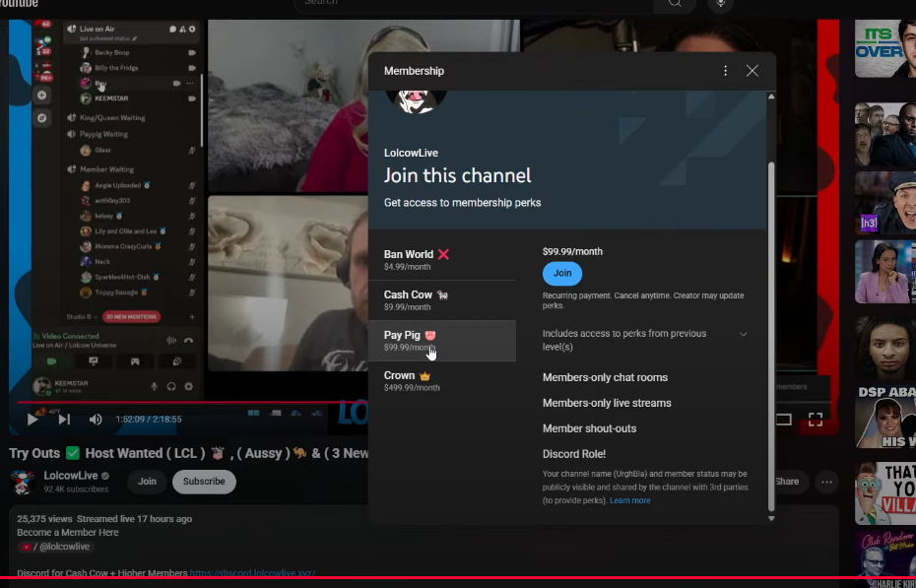Click the LolcowLive channel avatar below the video
916x588 pixels.
(x=23, y=482)
